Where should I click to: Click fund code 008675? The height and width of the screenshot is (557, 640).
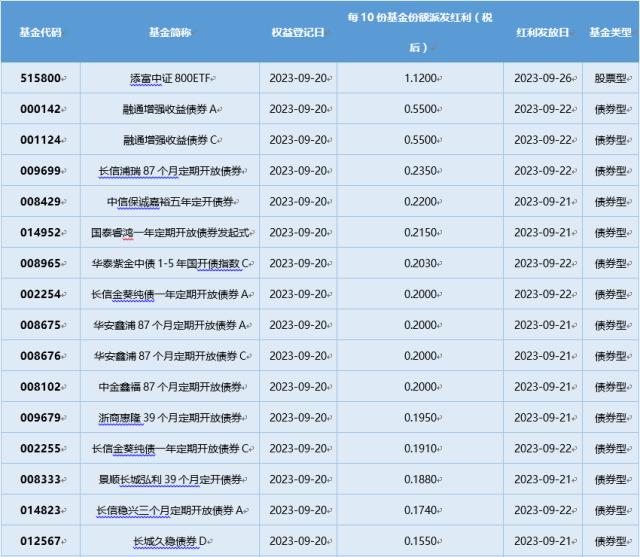pos(40,325)
